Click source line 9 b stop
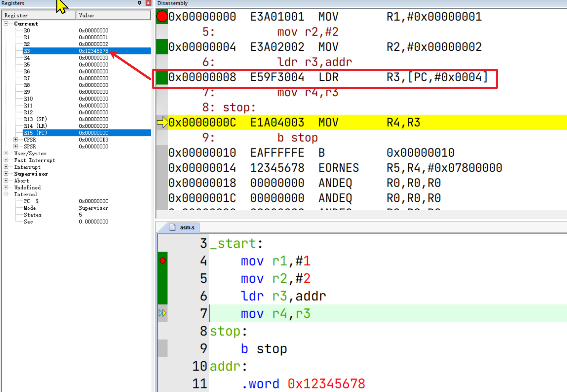This screenshot has width=567, height=392. 264,349
